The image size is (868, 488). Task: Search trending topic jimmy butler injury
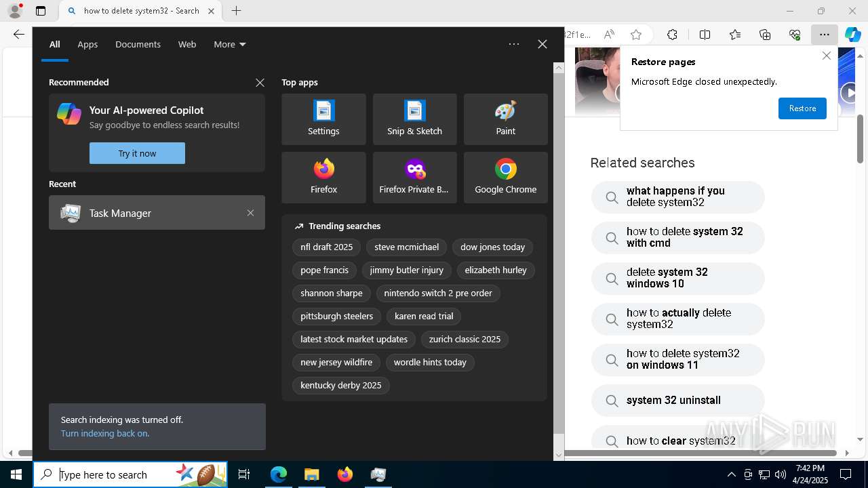[407, 270]
